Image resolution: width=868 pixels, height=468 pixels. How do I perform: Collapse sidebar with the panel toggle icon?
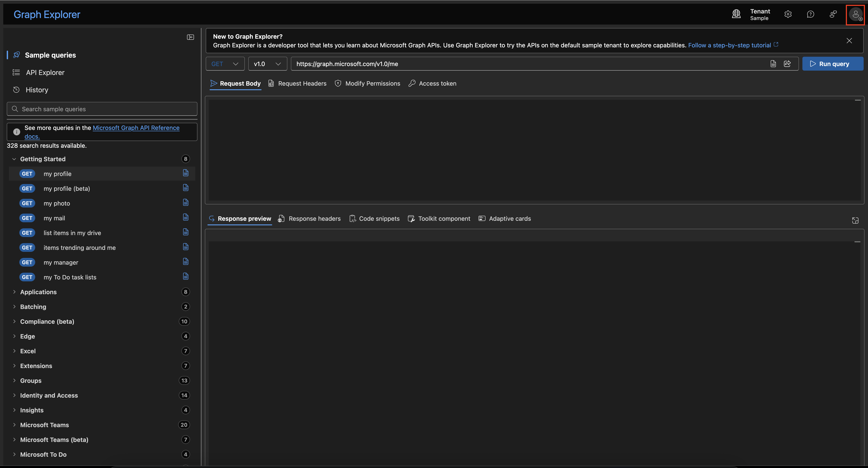pyautogui.click(x=190, y=37)
